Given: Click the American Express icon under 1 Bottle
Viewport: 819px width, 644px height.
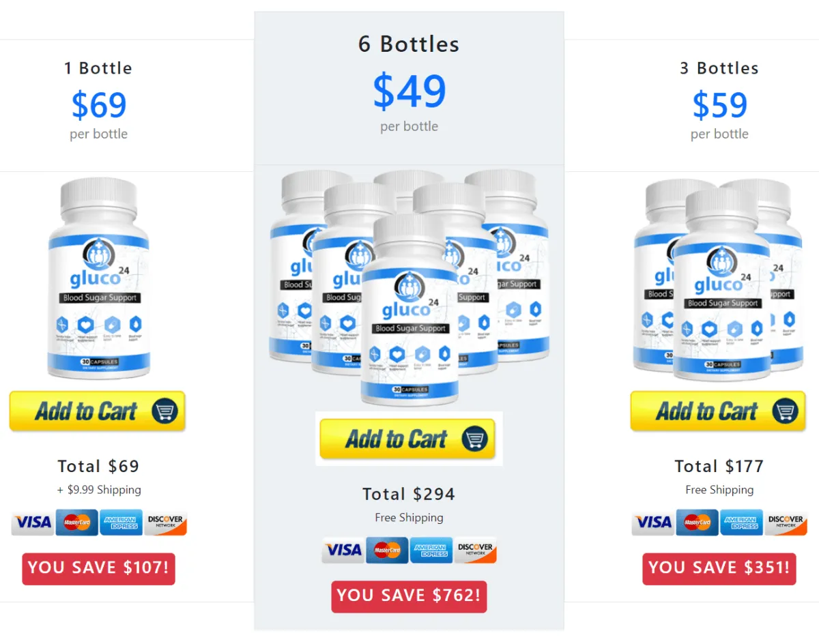Looking at the screenshot, I should 121,523.
